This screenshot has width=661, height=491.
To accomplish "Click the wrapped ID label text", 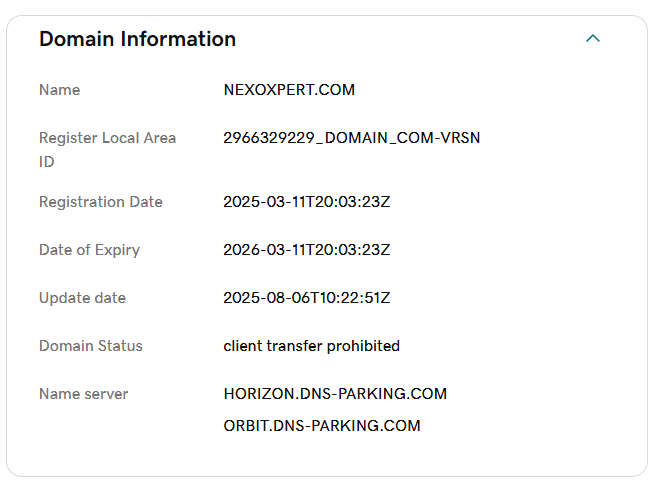I will point(47,162).
